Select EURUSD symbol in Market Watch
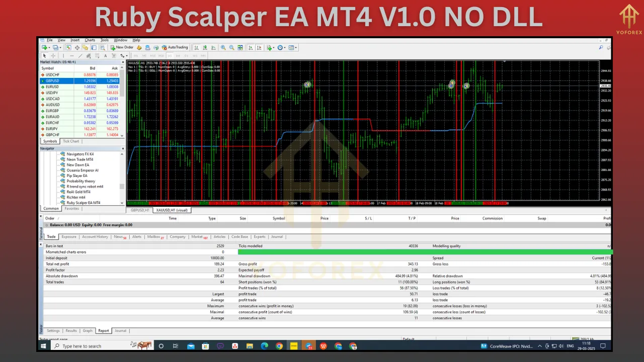 52,86
